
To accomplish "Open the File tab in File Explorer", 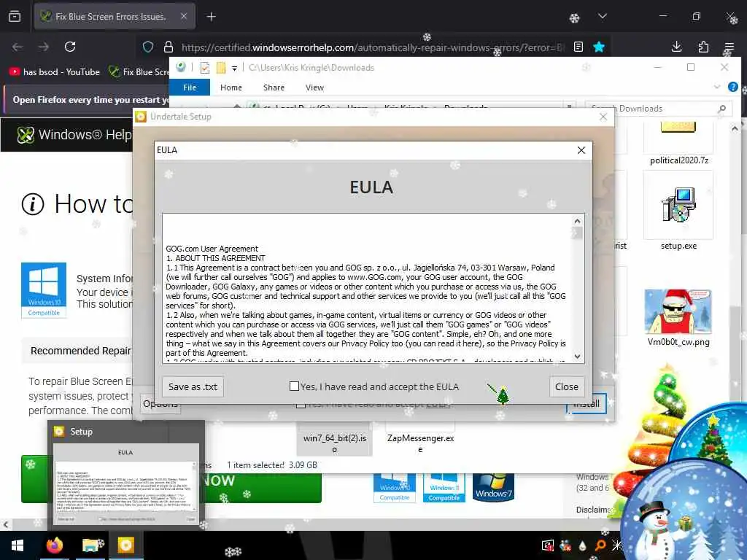I will [x=190, y=87].
